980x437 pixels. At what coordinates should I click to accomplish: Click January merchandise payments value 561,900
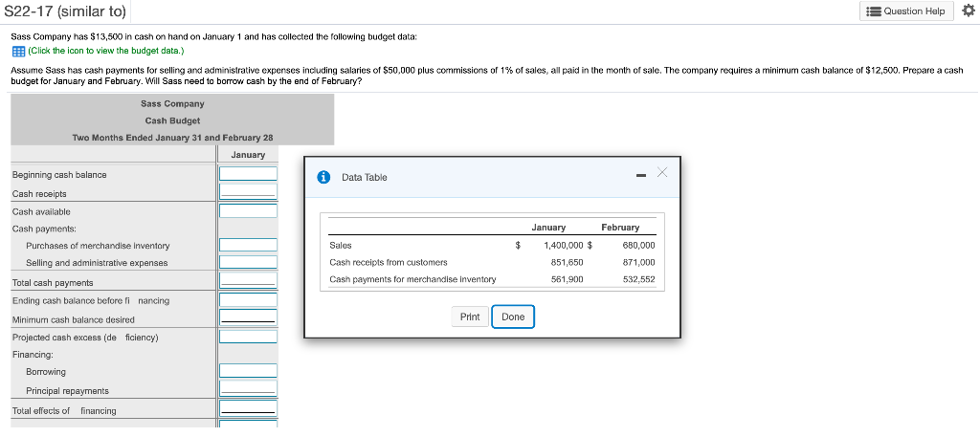[567, 279]
